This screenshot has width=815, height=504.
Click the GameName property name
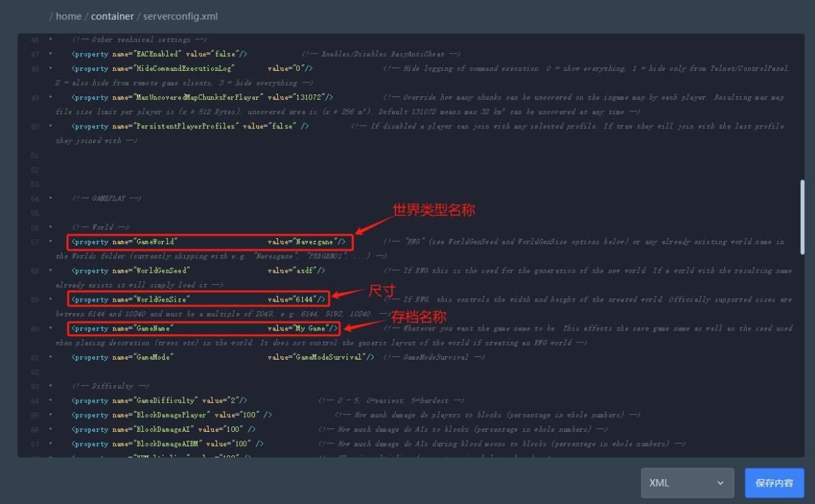[x=154, y=328]
